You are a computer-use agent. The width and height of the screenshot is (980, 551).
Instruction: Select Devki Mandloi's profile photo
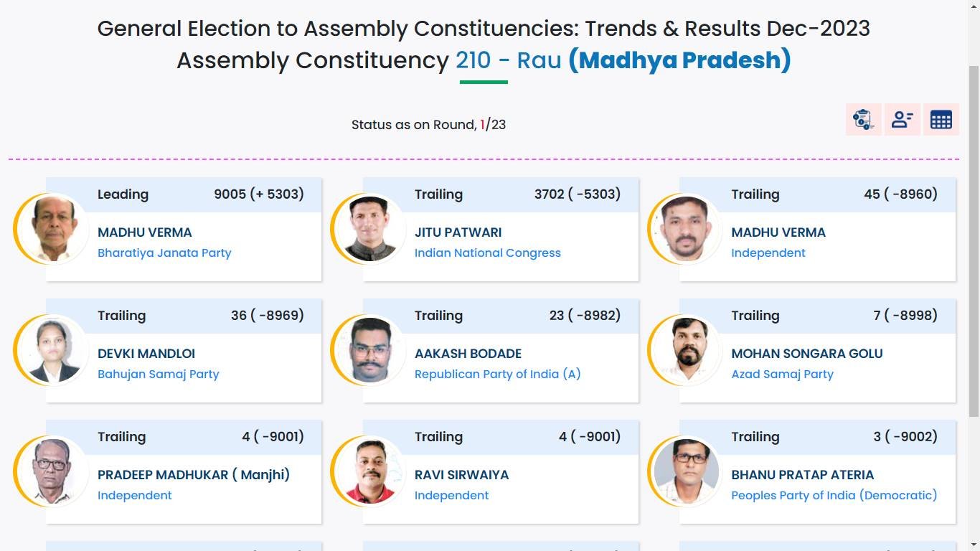(55, 349)
